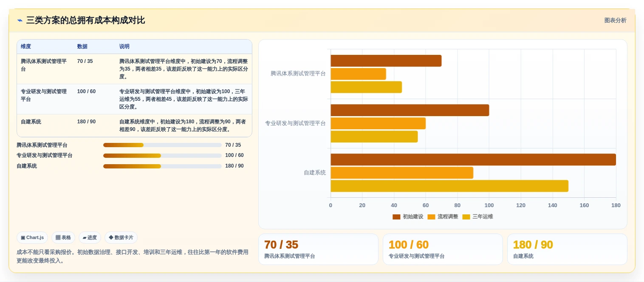Click 流程调整 bar for 腾讯体系测试管理平台
The image size is (644, 282).
(358, 74)
